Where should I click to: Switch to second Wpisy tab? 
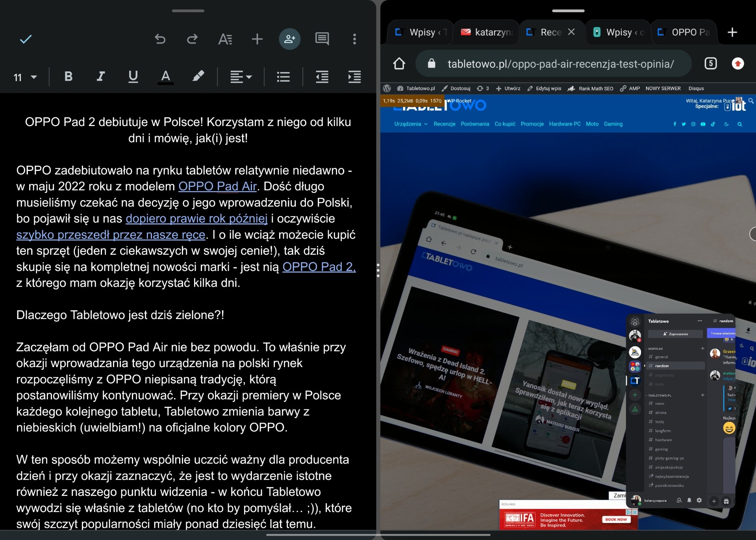click(x=618, y=32)
